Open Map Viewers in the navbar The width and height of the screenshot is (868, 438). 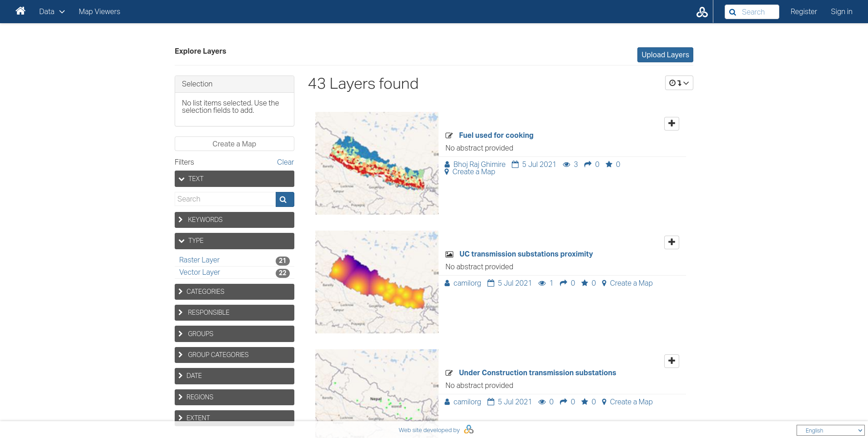[x=99, y=12]
